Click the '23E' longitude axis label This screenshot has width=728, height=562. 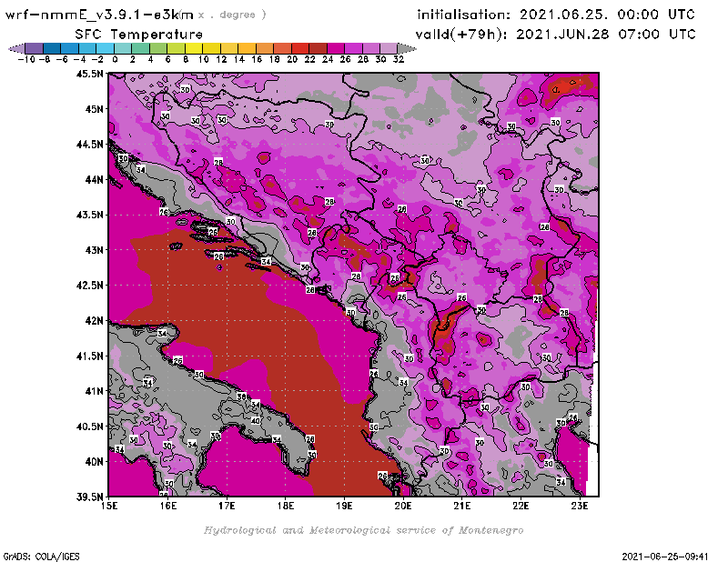tap(580, 506)
